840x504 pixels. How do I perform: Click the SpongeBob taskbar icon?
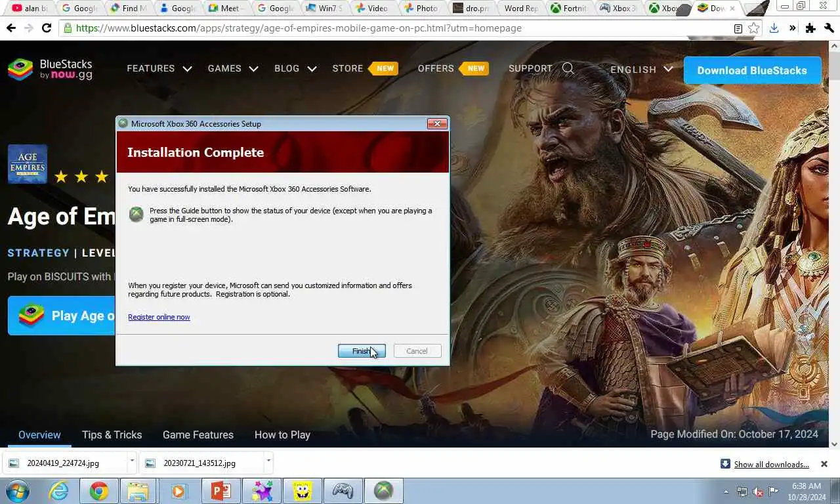[x=302, y=491]
